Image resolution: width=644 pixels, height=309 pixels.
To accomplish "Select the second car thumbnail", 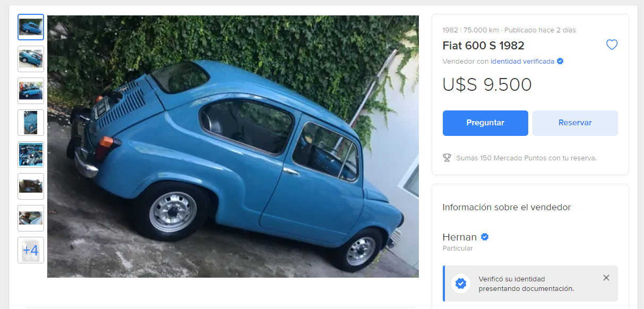I will [31, 59].
